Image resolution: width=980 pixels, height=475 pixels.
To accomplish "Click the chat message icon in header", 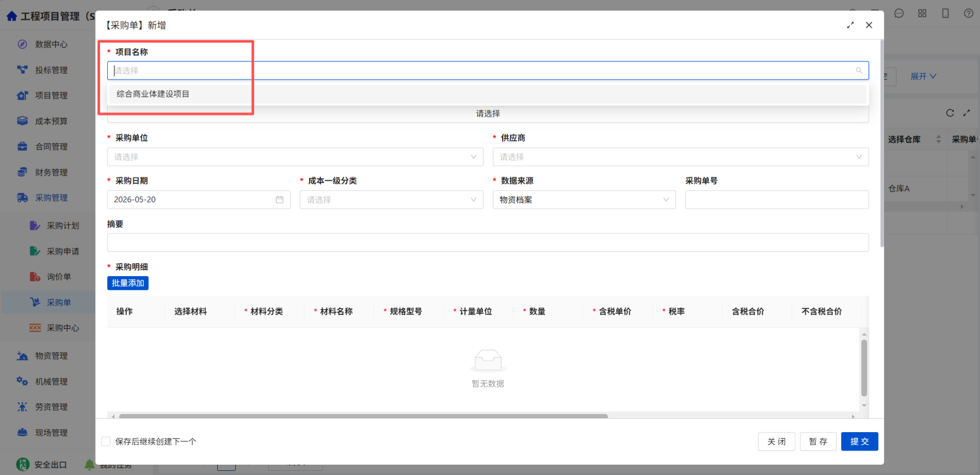I will point(899,13).
